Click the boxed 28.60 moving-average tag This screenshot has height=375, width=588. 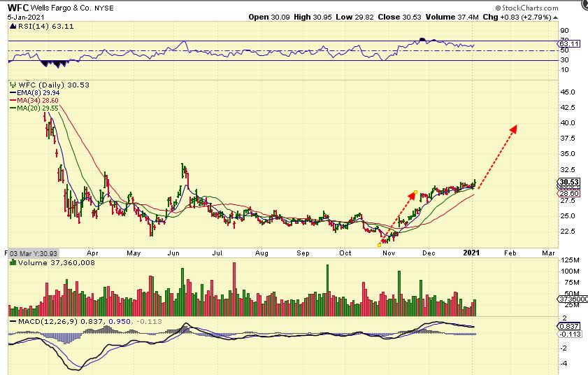569,193
